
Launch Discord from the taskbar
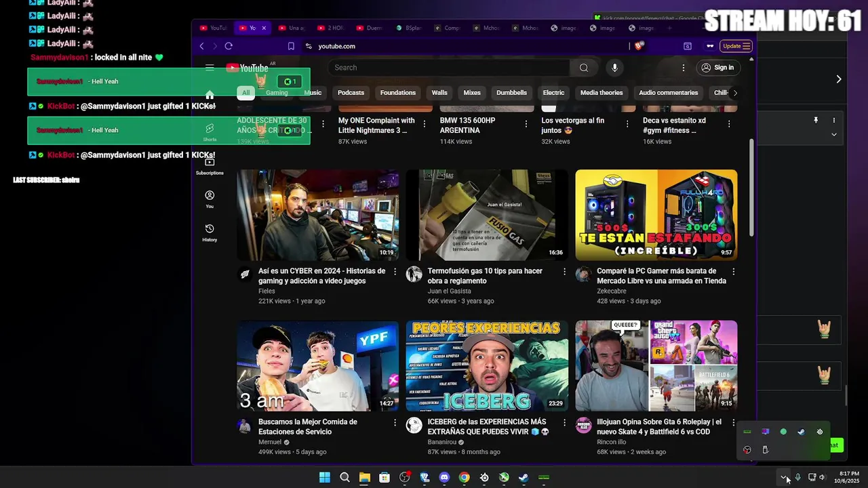(x=444, y=477)
